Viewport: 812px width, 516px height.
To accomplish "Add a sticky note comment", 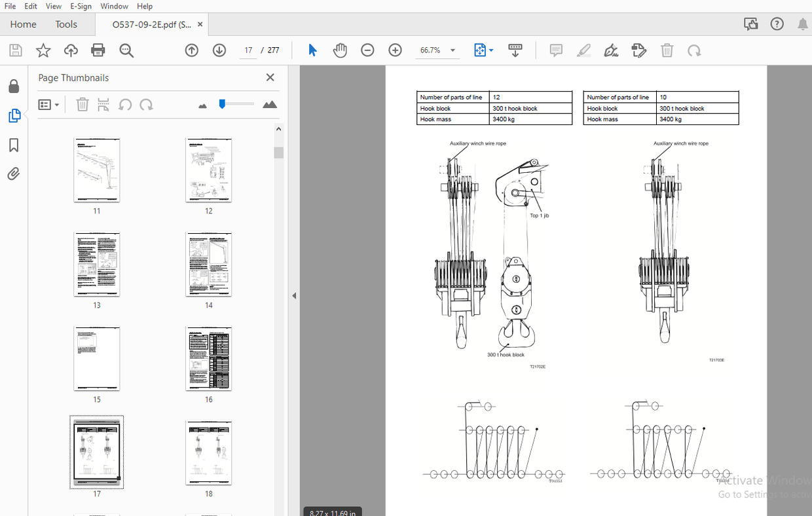I will tap(556, 50).
